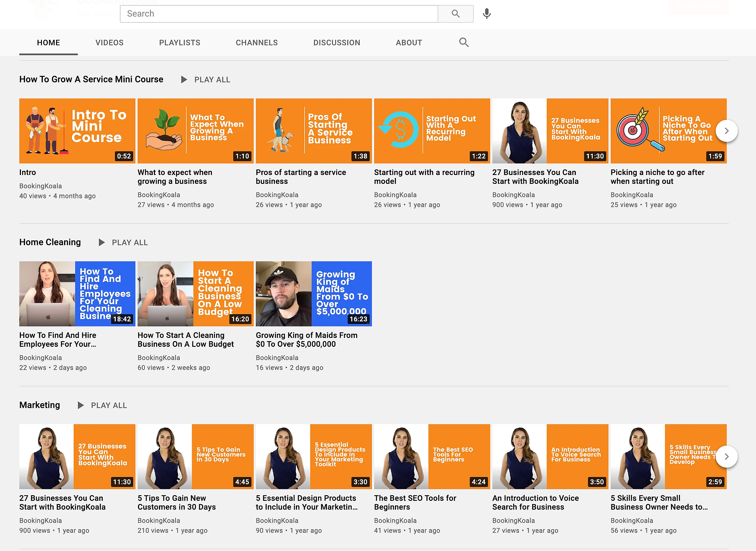Click play icon for Home Cleaning playlist
Screen dimensions: 756x551
pos(102,243)
